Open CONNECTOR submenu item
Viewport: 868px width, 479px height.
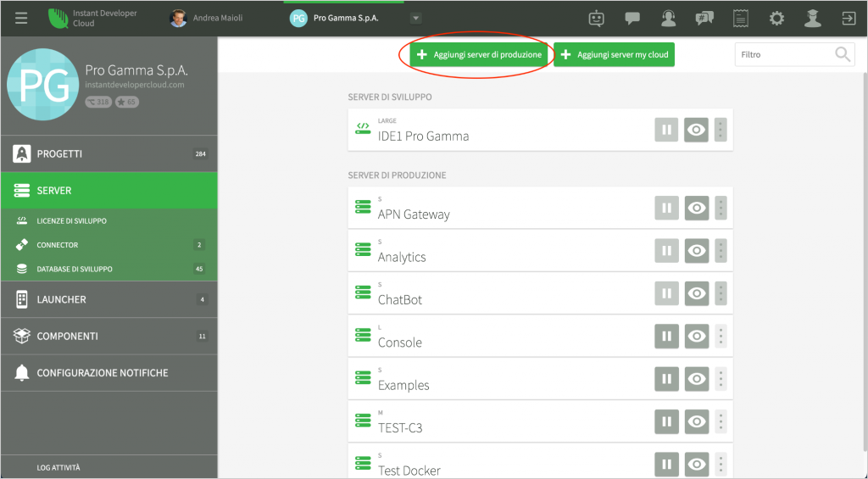coord(109,244)
